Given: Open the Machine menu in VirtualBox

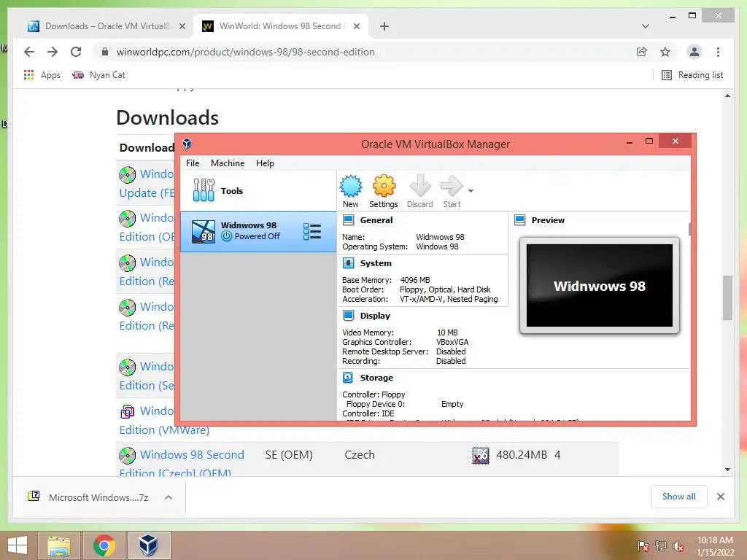Looking at the screenshot, I should [228, 163].
